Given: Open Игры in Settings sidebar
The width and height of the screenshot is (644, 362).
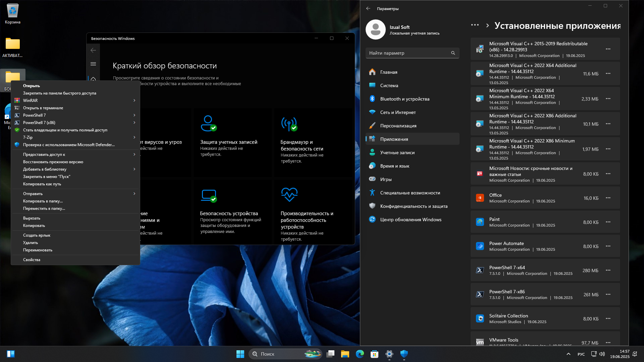Looking at the screenshot, I should [412, 179].
